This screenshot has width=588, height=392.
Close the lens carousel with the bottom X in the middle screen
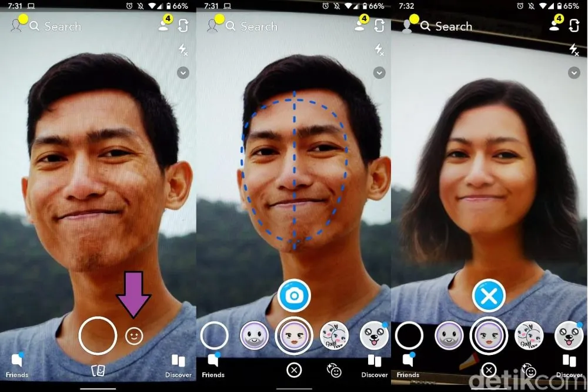[x=293, y=370]
